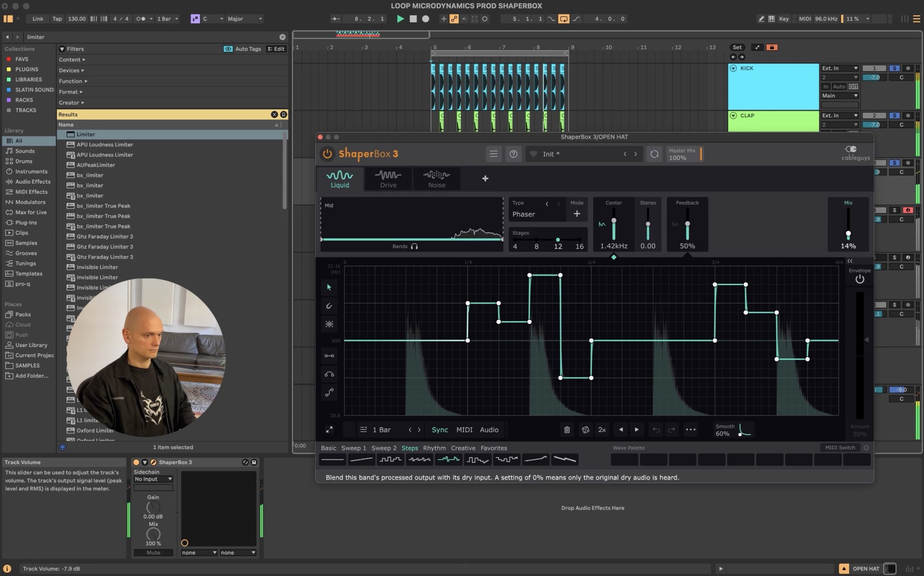Choose the straight line segment tool

click(x=329, y=356)
